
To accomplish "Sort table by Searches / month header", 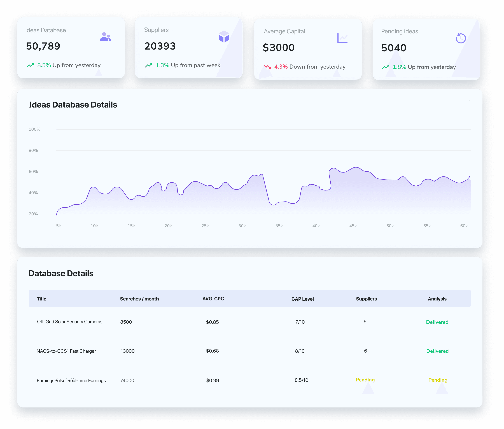I will (139, 299).
